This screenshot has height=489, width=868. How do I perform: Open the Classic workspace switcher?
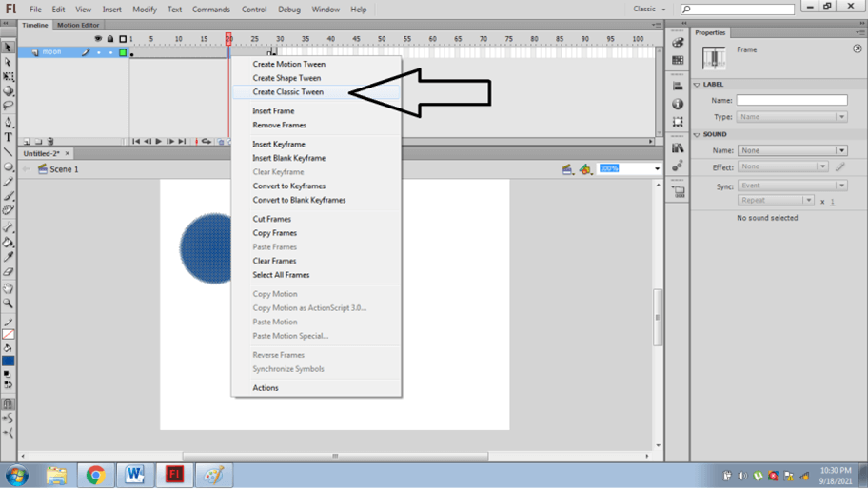(649, 9)
